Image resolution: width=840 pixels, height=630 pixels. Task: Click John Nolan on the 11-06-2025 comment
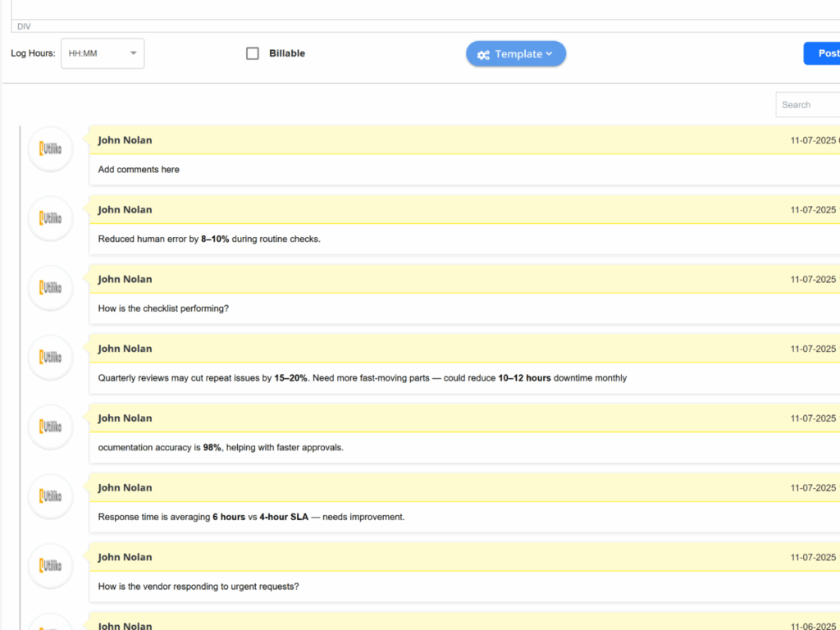point(125,625)
